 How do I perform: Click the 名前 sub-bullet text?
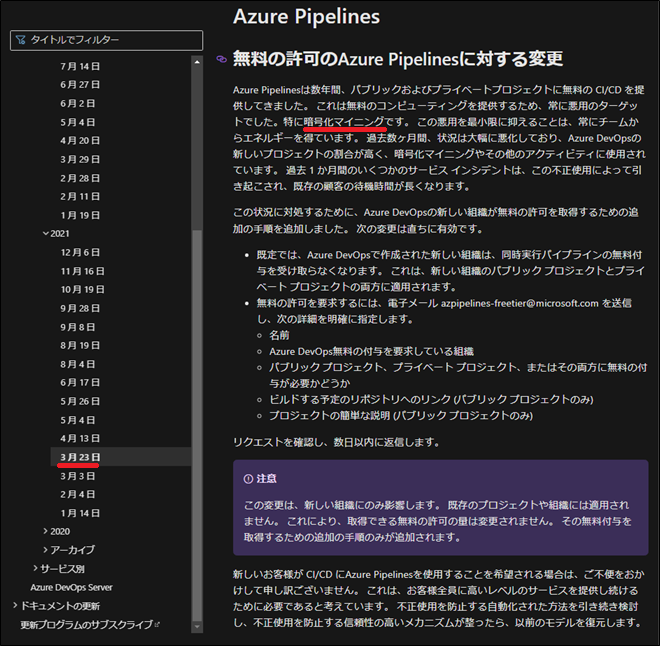click(279, 335)
